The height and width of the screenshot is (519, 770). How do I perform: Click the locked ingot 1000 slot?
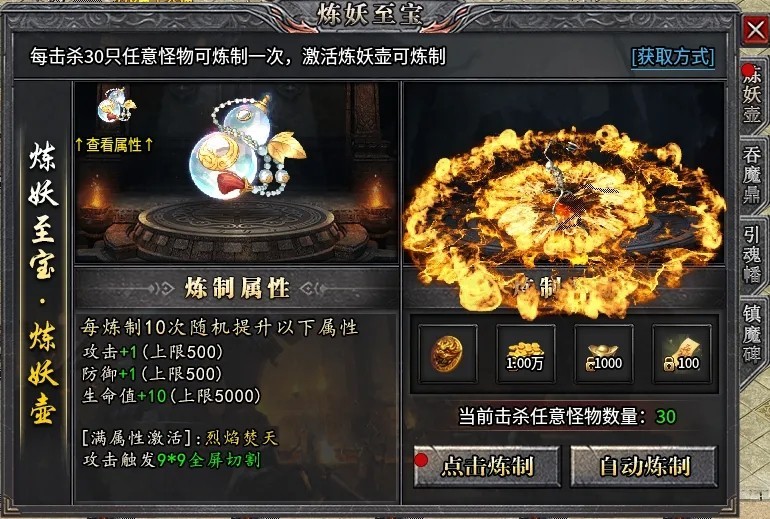604,354
